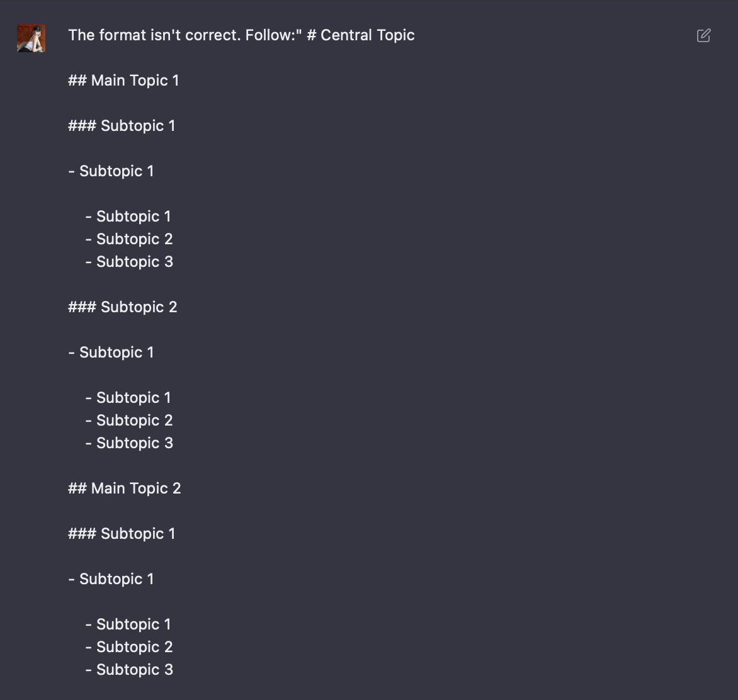
Task: Click indented "- Subtopic 3" beneath "### Subtopic 2"
Action: [129, 443]
